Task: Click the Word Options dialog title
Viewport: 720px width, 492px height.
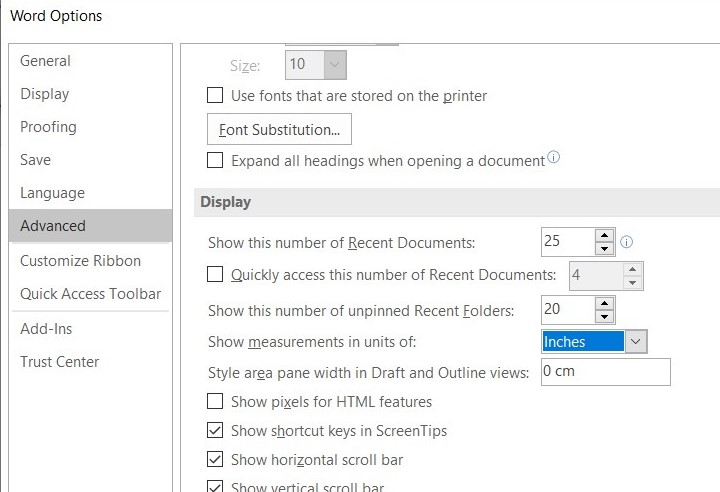Action: pyautogui.click(x=56, y=16)
